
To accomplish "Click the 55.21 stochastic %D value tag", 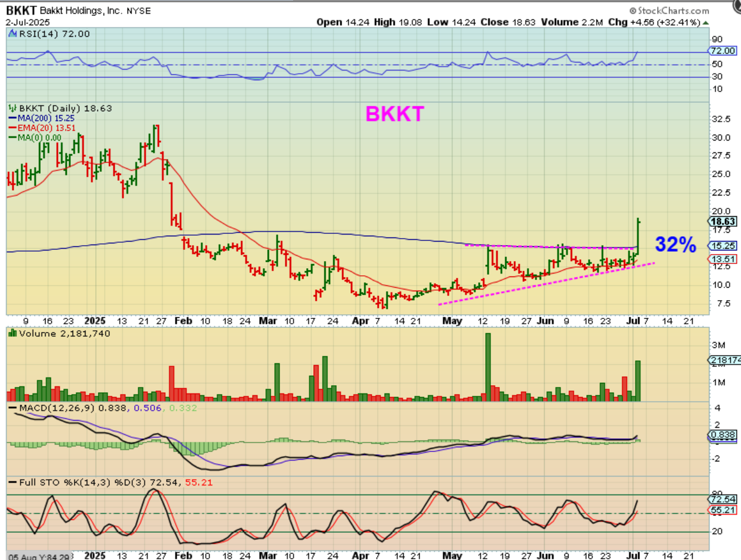I will pyautogui.click(x=723, y=509).
